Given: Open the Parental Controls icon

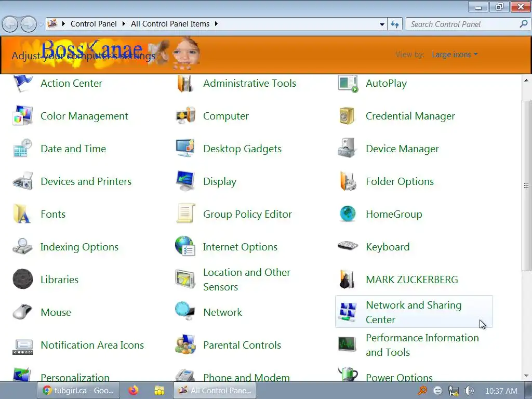Looking at the screenshot, I should pyautogui.click(x=185, y=345).
